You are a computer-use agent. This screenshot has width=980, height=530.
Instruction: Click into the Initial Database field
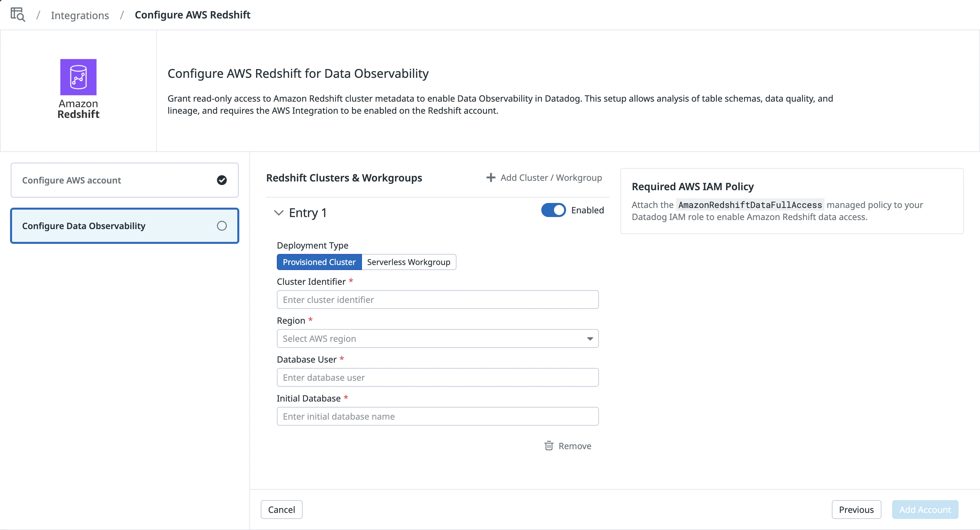[437, 416]
